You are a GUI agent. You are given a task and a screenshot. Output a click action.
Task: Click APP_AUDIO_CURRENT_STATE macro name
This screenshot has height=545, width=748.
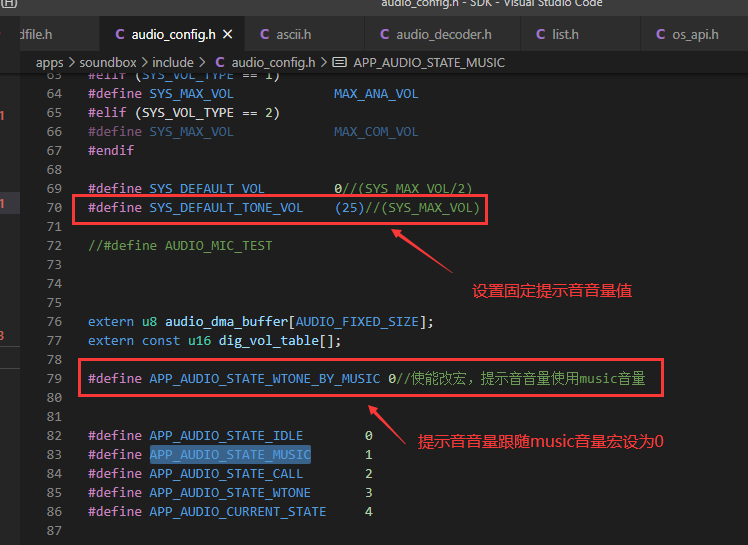(238, 512)
